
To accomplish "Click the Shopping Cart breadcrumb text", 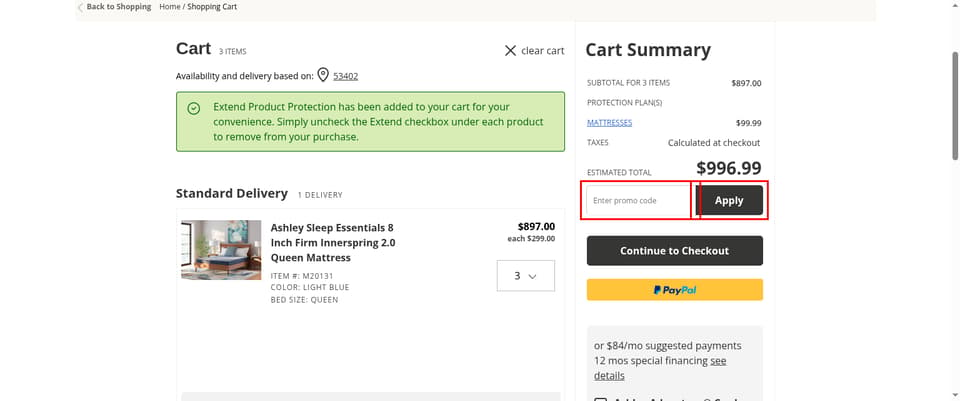I will pos(212,7).
